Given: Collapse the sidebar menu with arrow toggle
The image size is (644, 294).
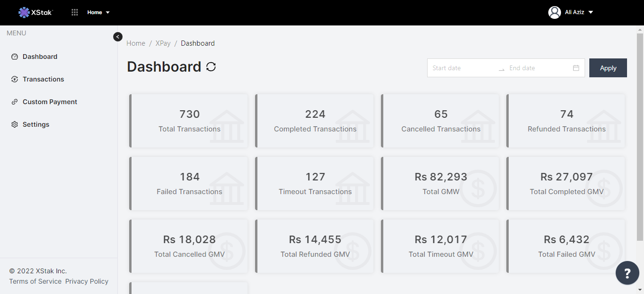Looking at the screenshot, I should click(118, 37).
